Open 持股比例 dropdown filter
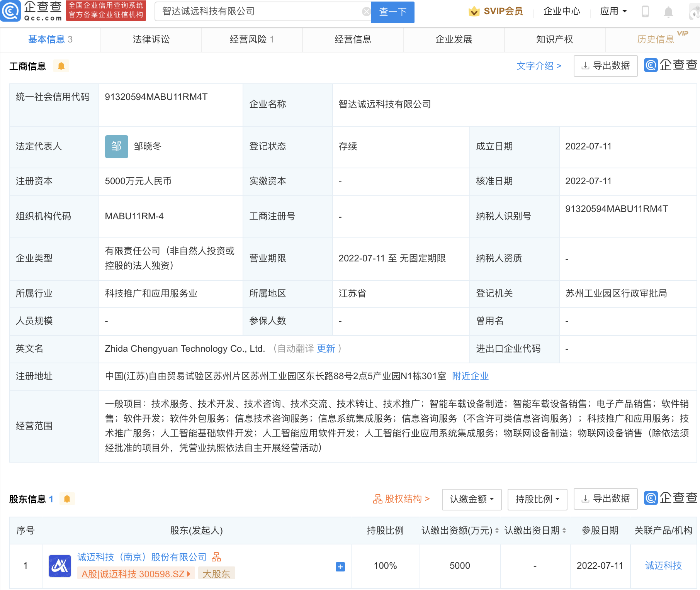Viewport: 700px width, 590px height. coord(537,499)
